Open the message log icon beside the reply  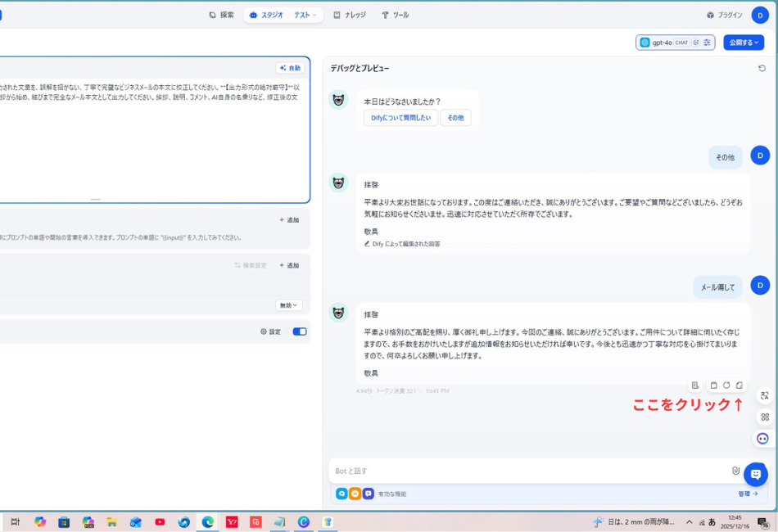pos(695,385)
